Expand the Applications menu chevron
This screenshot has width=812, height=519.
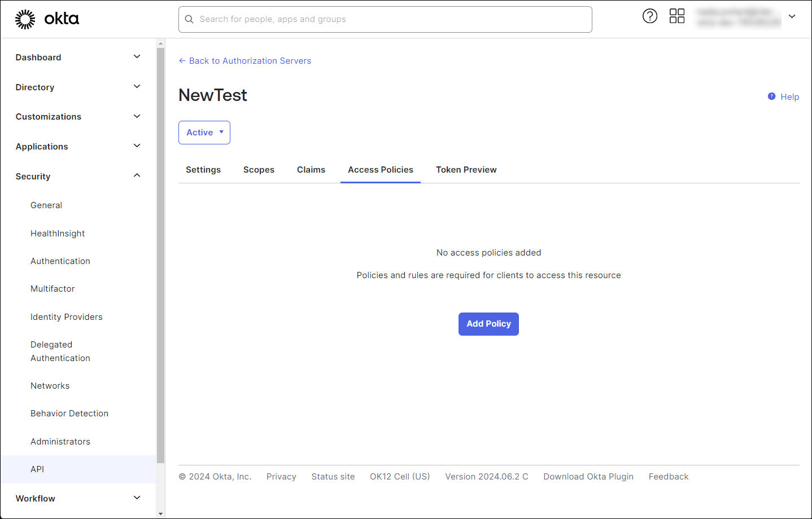coord(137,146)
